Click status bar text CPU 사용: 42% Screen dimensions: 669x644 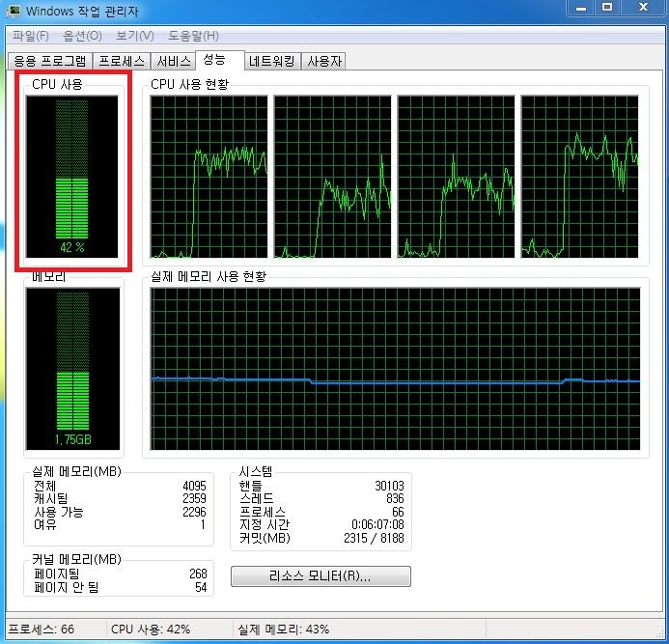pyautogui.click(x=151, y=630)
